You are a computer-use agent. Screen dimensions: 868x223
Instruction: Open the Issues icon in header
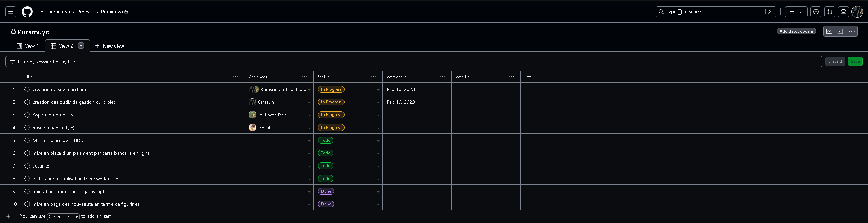pyautogui.click(x=816, y=12)
